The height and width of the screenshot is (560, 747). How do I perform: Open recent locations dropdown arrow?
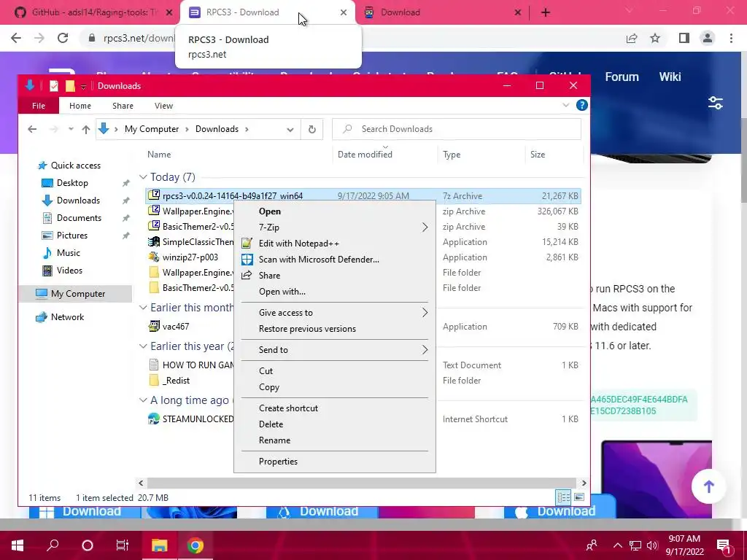click(x=71, y=129)
